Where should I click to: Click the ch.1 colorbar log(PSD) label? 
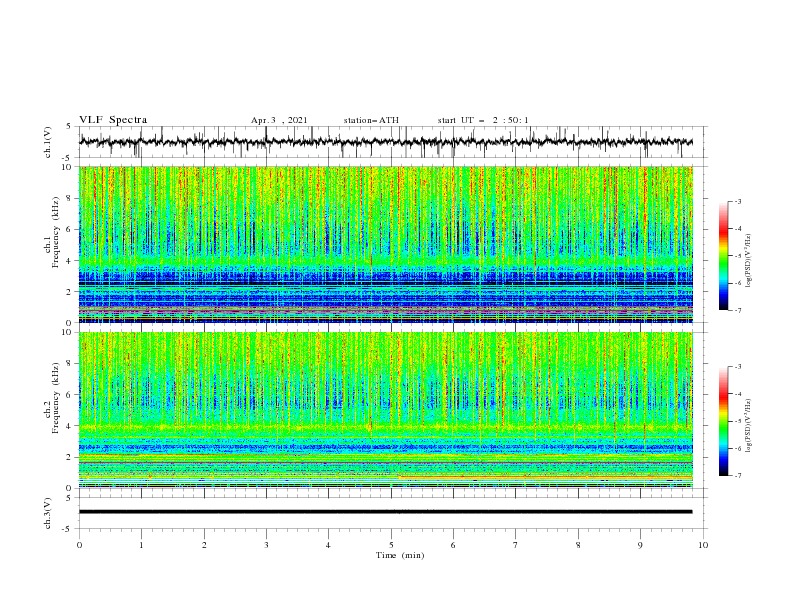pos(749,261)
